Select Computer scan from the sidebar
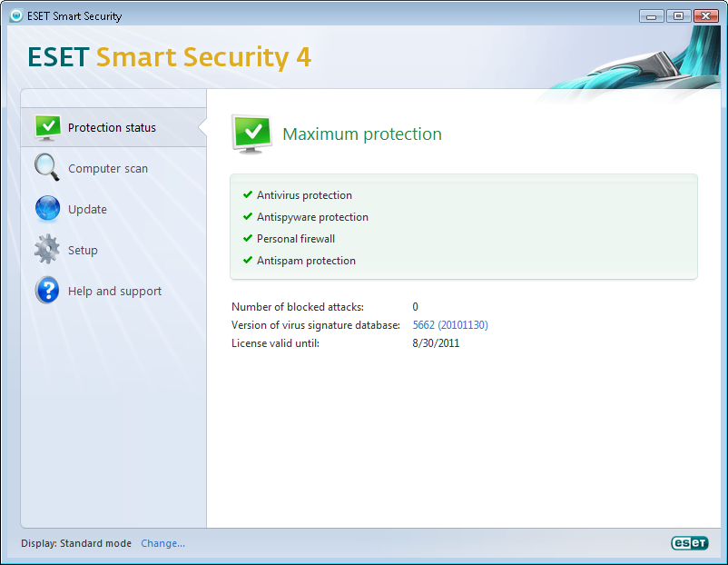 (107, 169)
